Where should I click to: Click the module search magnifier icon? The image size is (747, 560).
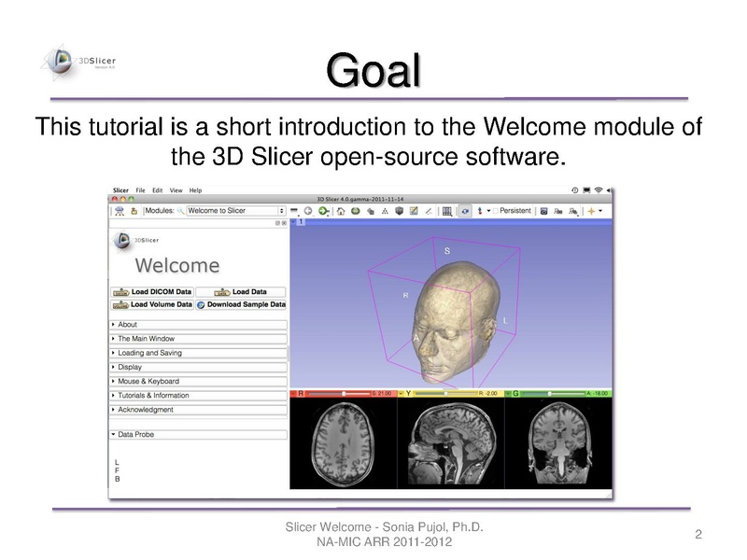(x=180, y=211)
